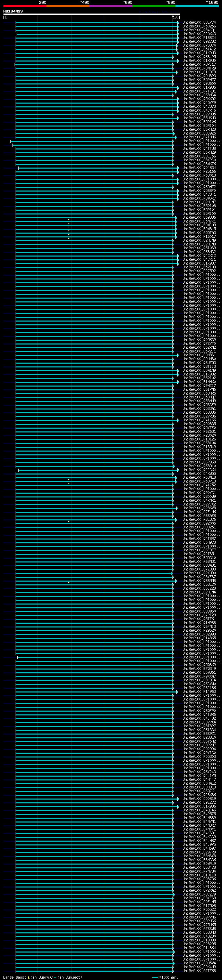Select UniRef100_A6BMG4 label

199,95
